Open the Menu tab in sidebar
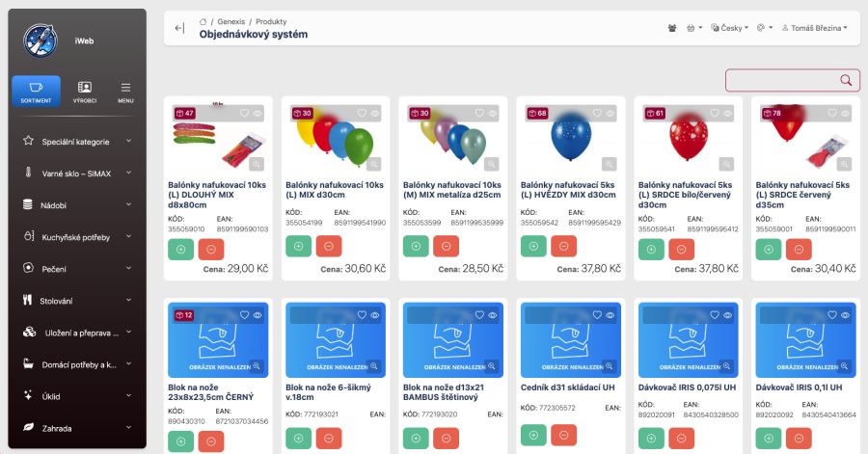This screenshot has width=868, height=454. [x=125, y=92]
